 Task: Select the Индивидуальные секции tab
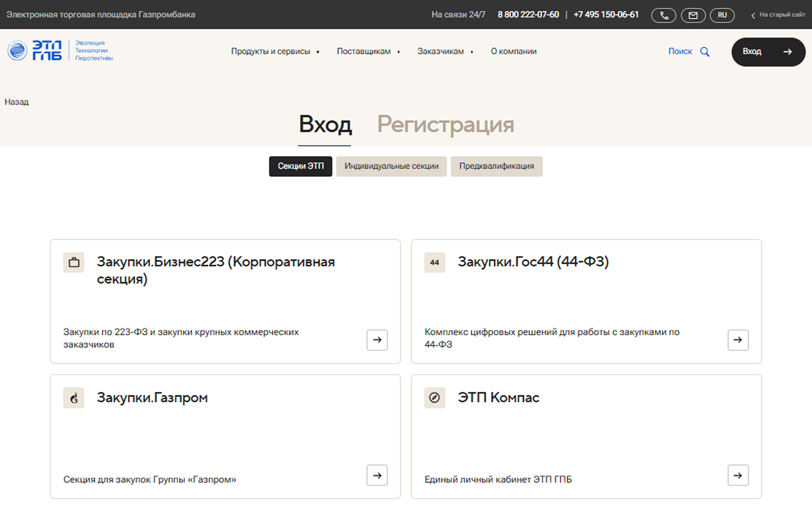[x=391, y=166]
